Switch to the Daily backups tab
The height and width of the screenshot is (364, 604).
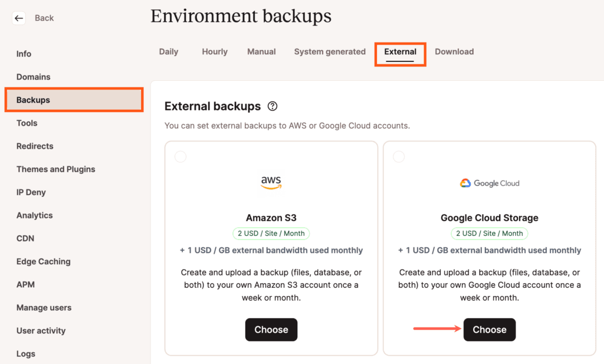pyautogui.click(x=169, y=52)
